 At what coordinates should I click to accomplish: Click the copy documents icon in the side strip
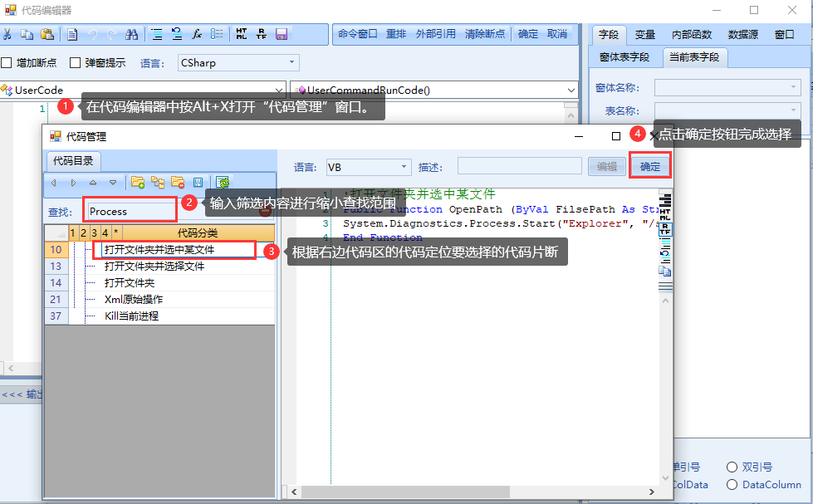665,271
